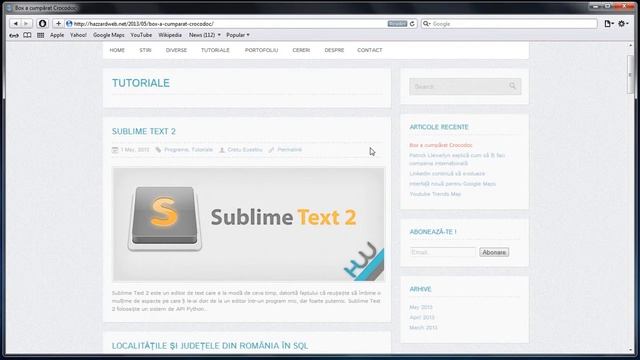Click the Reader button in address bar
The height and width of the screenshot is (360, 640).
coord(397,24)
